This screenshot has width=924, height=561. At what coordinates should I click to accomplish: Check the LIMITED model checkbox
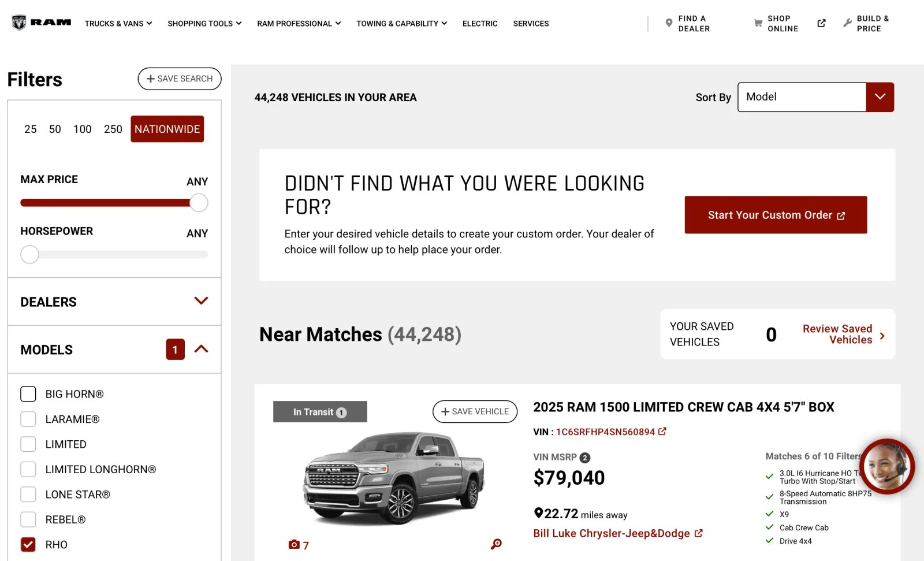[28, 444]
